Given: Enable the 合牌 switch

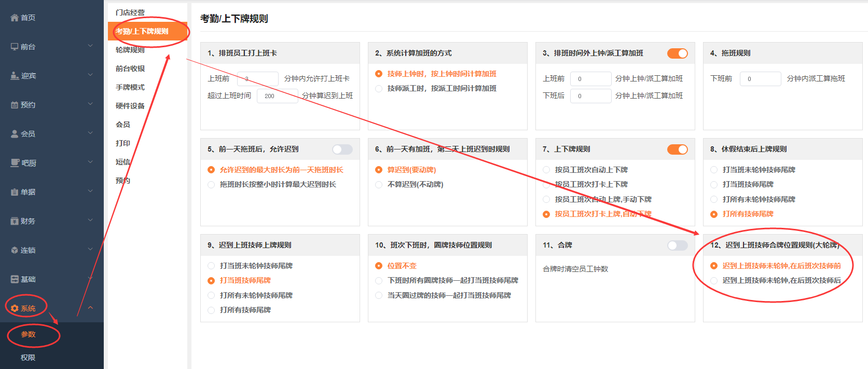Looking at the screenshot, I should tap(678, 245).
